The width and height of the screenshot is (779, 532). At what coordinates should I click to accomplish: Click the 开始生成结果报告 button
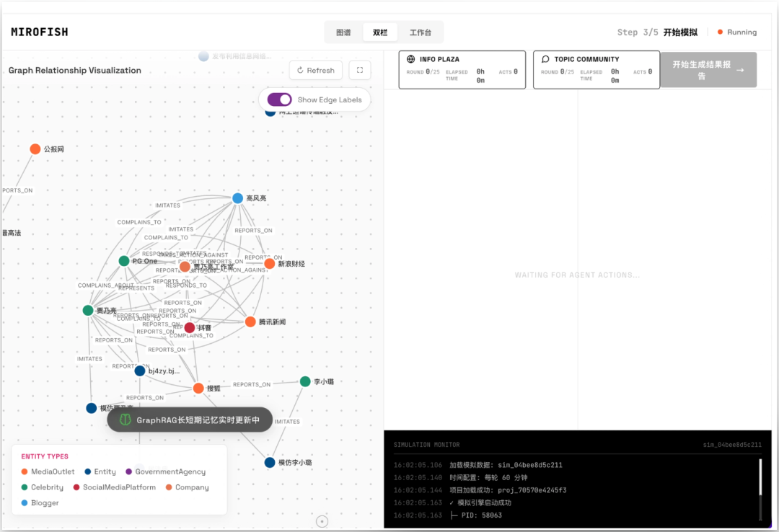coord(708,70)
